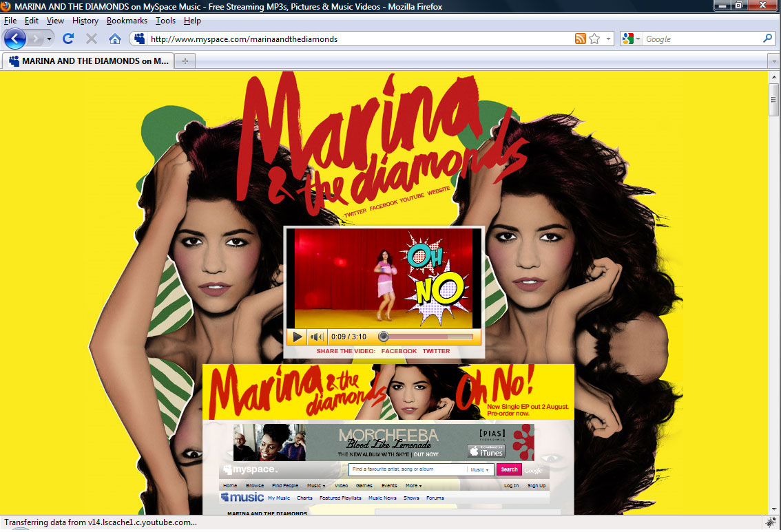
Task: Click the page vertical scrollbar thumb
Action: coord(773,100)
